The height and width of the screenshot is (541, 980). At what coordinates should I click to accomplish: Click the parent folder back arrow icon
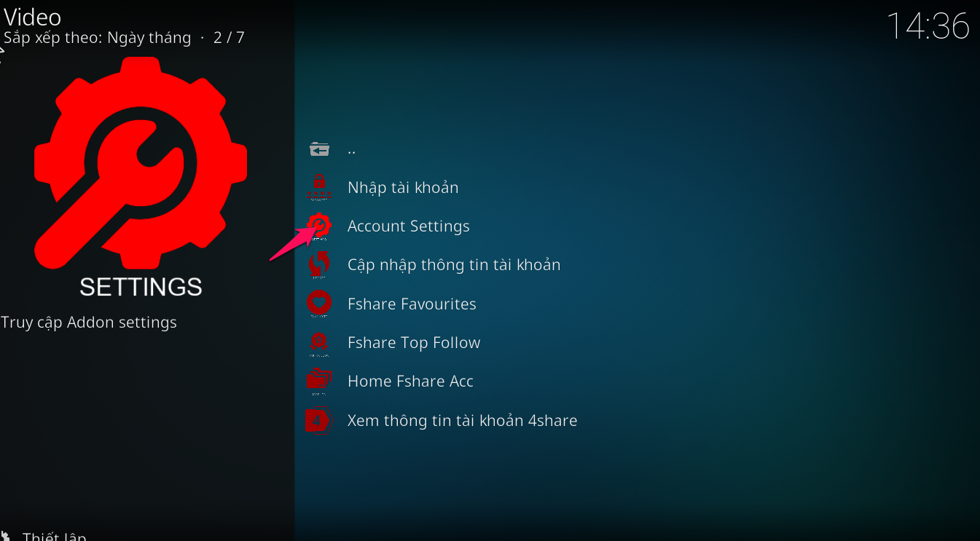coord(319,149)
